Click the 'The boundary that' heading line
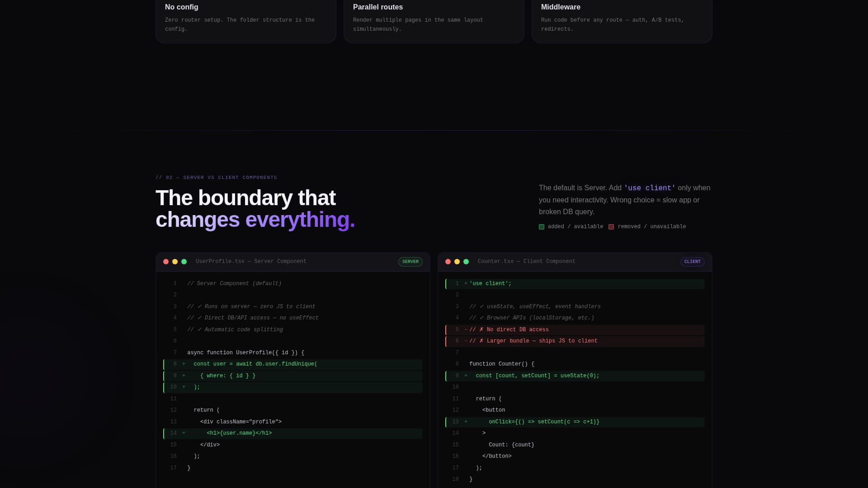 point(245,198)
